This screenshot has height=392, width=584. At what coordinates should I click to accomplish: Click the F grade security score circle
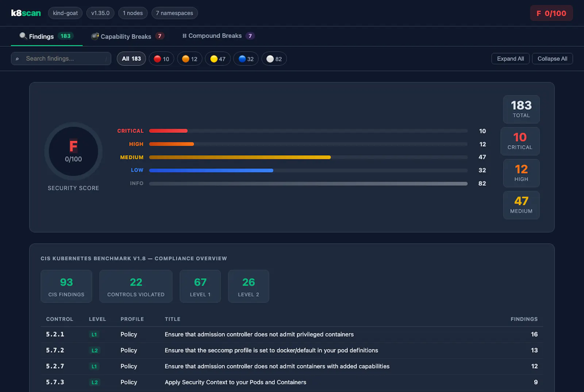click(x=73, y=151)
